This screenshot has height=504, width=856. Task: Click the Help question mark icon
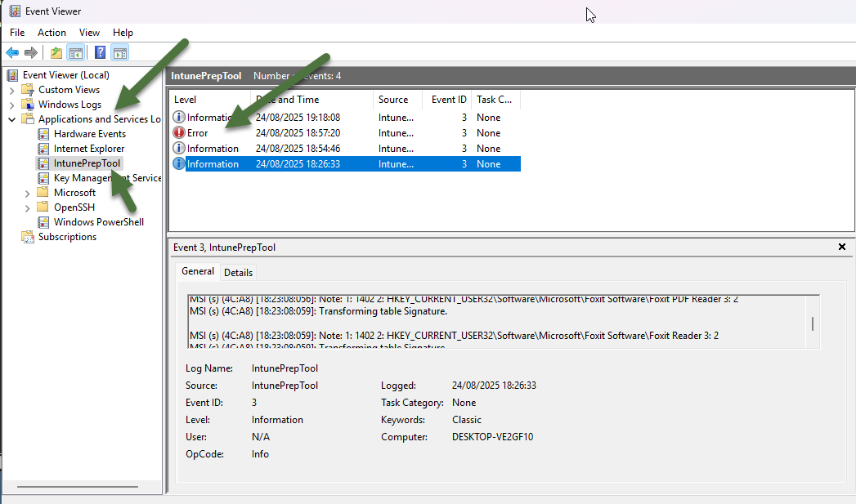coord(98,51)
